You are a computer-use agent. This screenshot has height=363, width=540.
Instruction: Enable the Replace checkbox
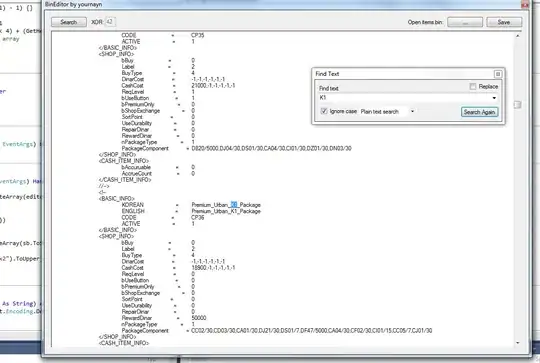tap(473, 86)
